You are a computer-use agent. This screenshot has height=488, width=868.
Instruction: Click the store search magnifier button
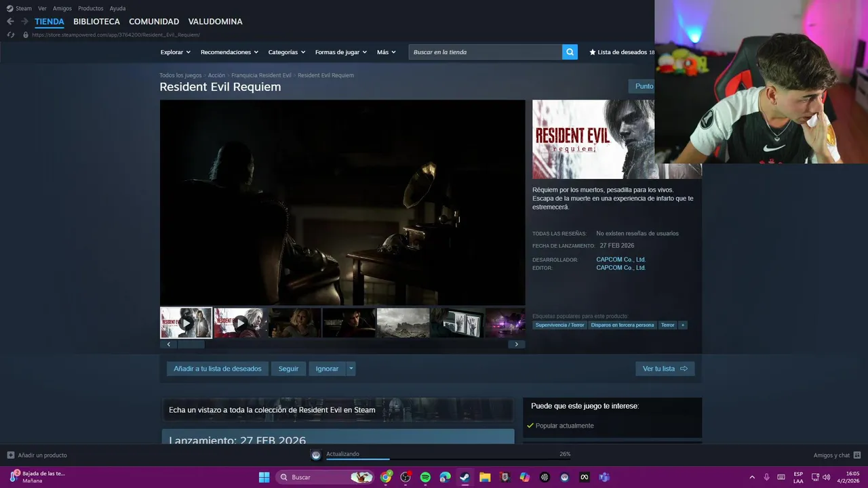[x=570, y=52]
